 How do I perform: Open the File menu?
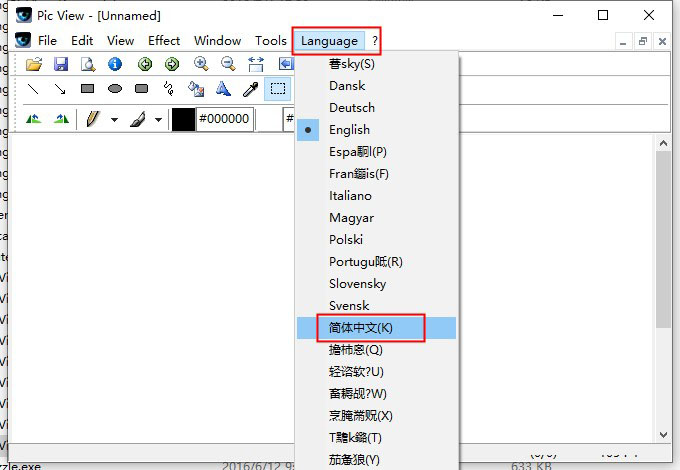47,41
